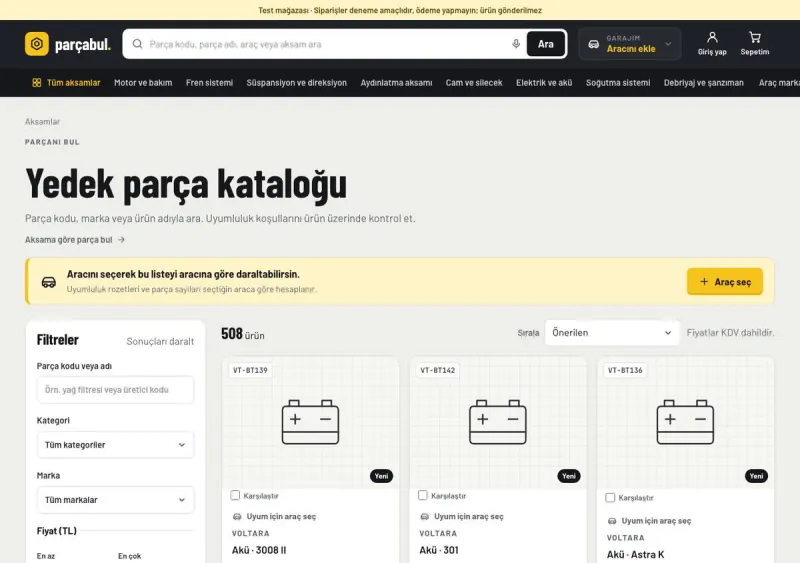The width and height of the screenshot is (800, 563).
Task: Open Aydınlatma aksamı category
Action: coord(396,83)
